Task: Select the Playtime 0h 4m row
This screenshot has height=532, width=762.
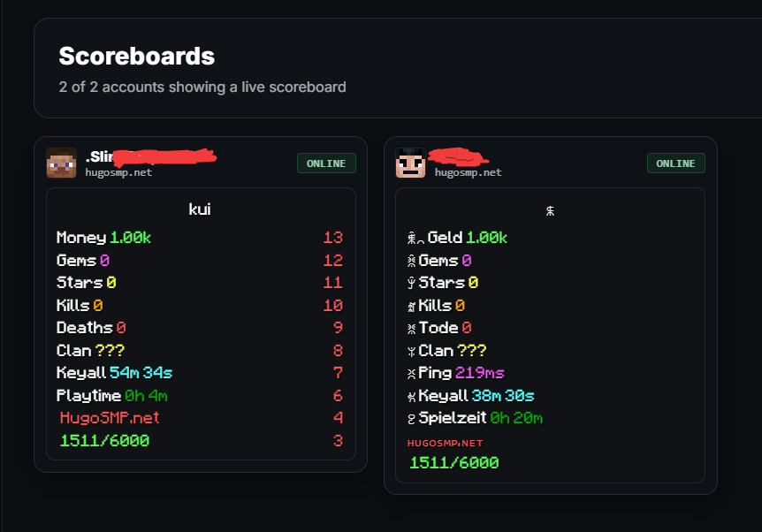Action: [200, 396]
